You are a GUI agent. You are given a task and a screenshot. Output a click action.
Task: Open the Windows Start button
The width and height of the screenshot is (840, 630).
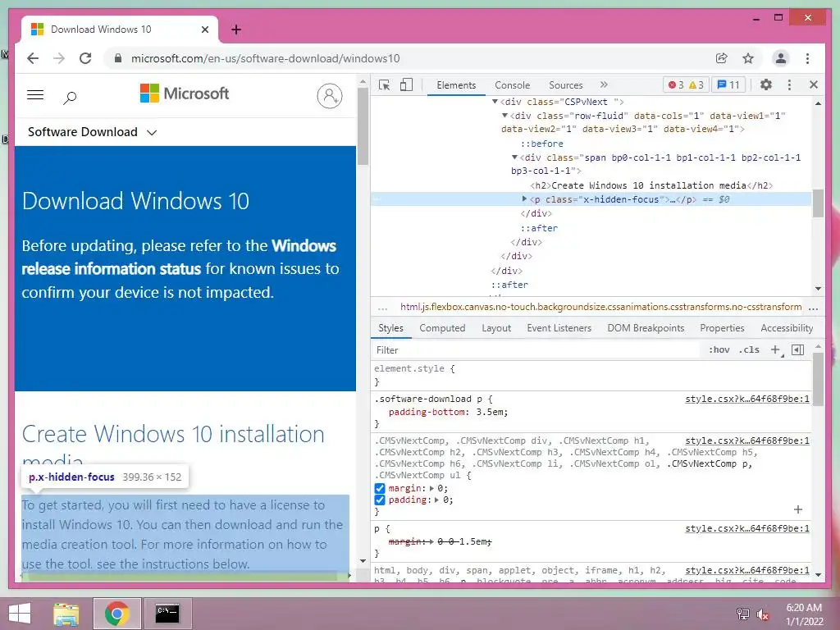click(x=20, y=614)
